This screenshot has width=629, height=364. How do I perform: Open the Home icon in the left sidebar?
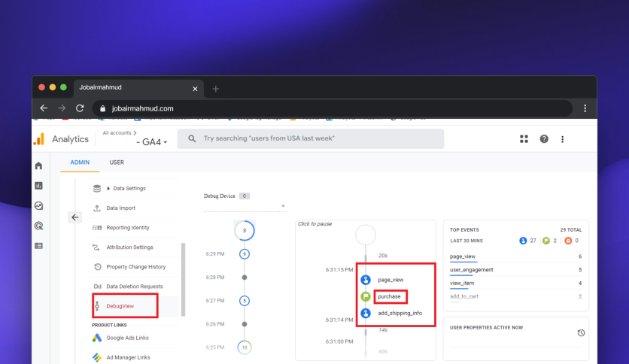click(38, 165)
